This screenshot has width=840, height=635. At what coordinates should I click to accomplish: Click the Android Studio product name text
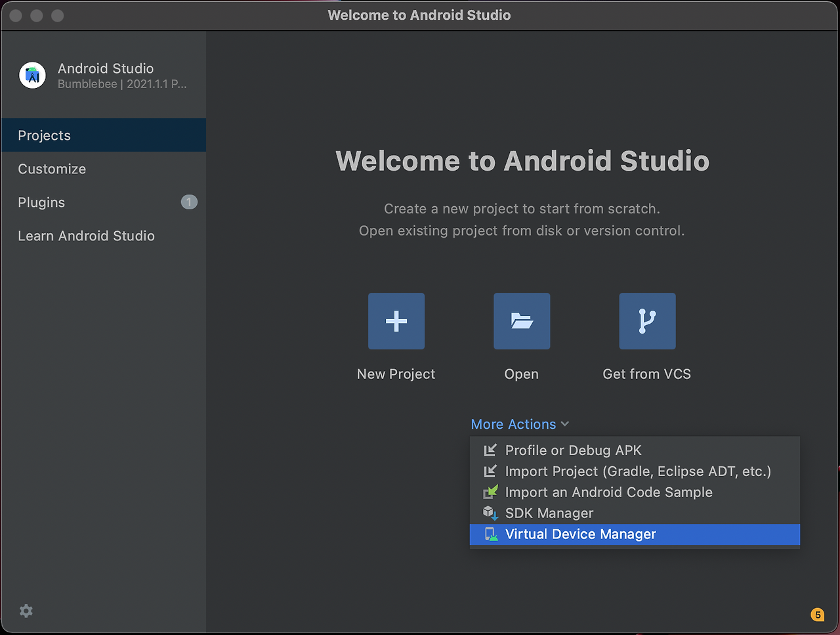(x=106, y=68)
